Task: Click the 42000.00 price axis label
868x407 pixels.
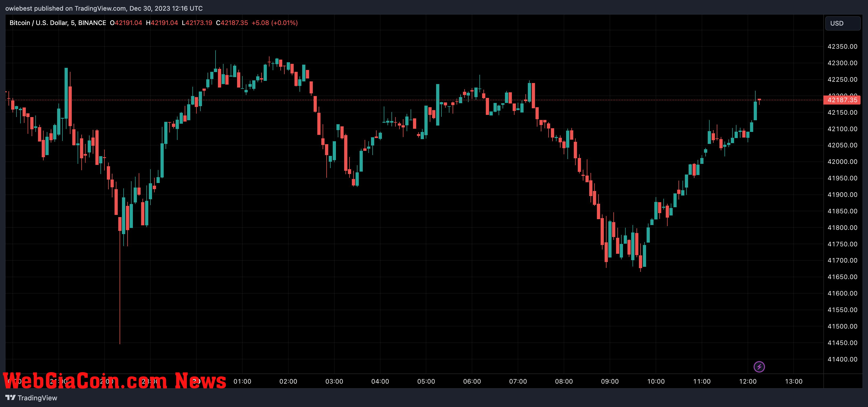Action: [842, 161]
